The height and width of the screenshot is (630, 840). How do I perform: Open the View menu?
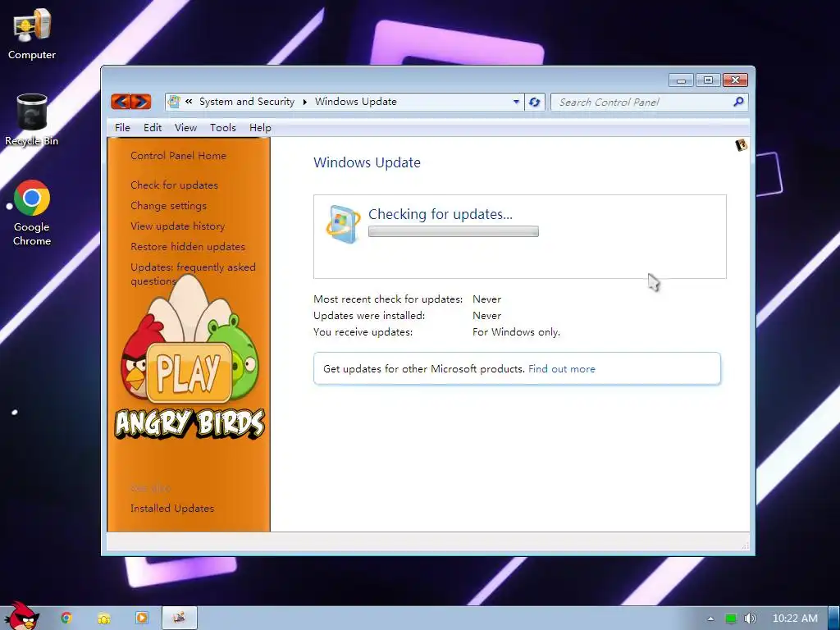click(x=185, y=127)
